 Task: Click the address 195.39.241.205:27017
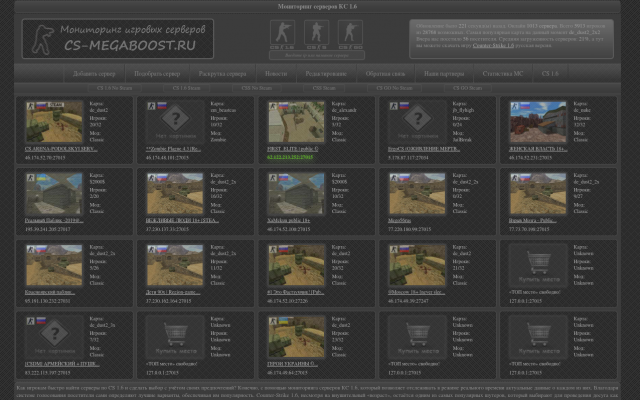48,229
